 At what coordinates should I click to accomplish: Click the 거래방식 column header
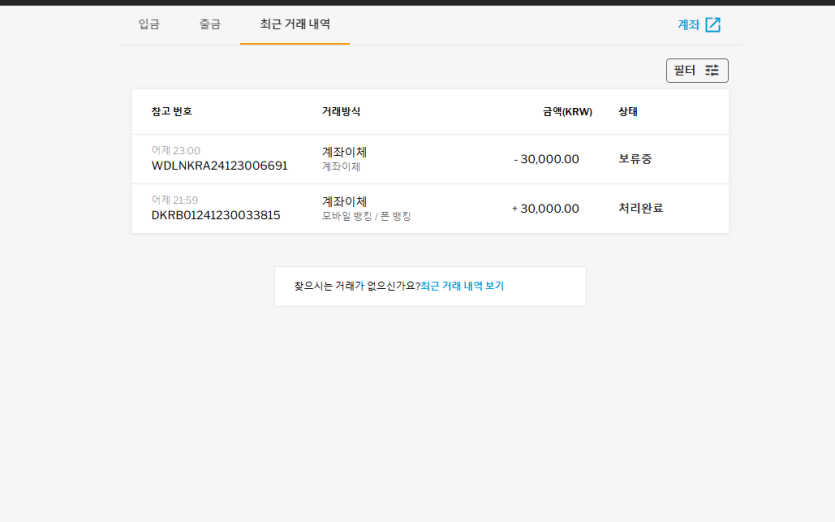[x=341, y=112]
